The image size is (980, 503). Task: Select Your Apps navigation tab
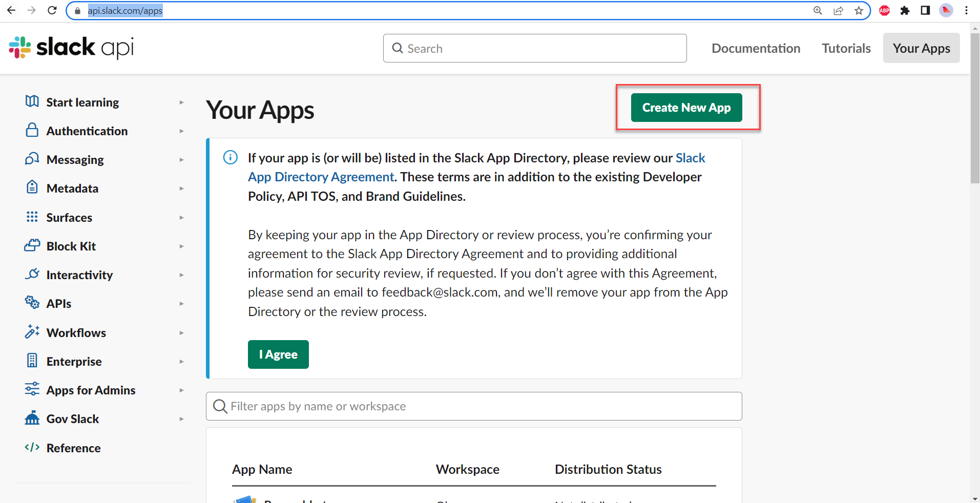[921, 48]
